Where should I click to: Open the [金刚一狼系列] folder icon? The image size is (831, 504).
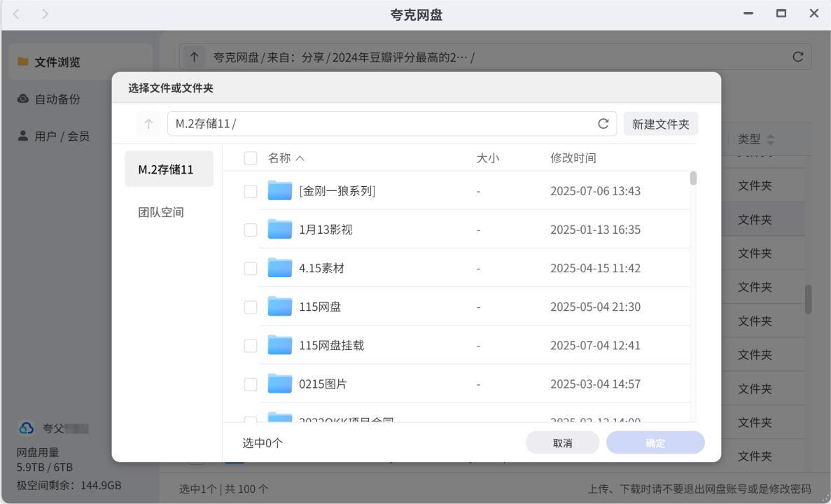pos(280,190)
